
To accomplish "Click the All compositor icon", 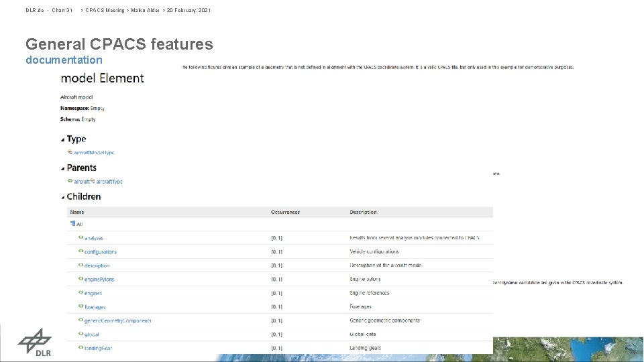I will click(x=72, y=223).
